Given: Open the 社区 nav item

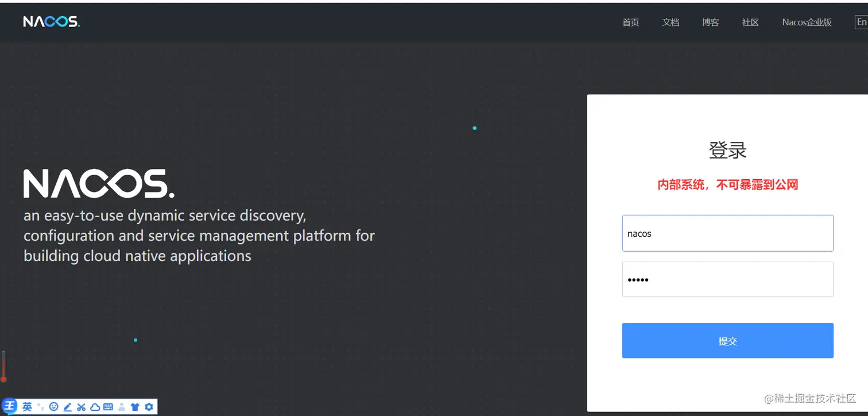Looking at the screenshot, I should pos(750,22).
